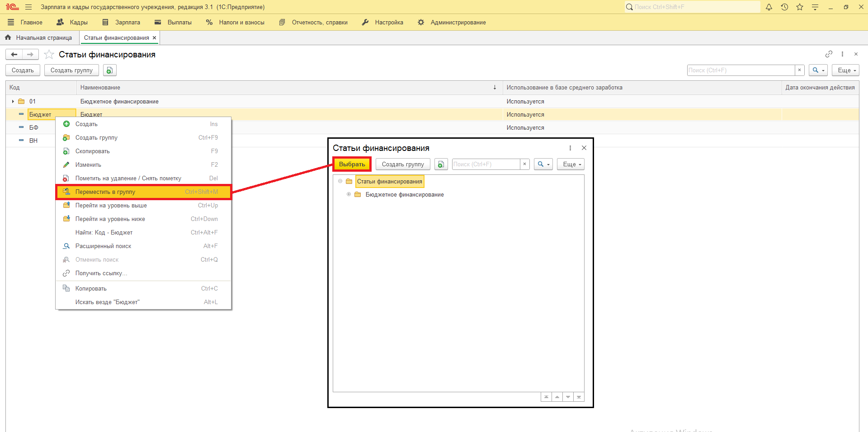Open Выплаты section menu

[173, 22]
